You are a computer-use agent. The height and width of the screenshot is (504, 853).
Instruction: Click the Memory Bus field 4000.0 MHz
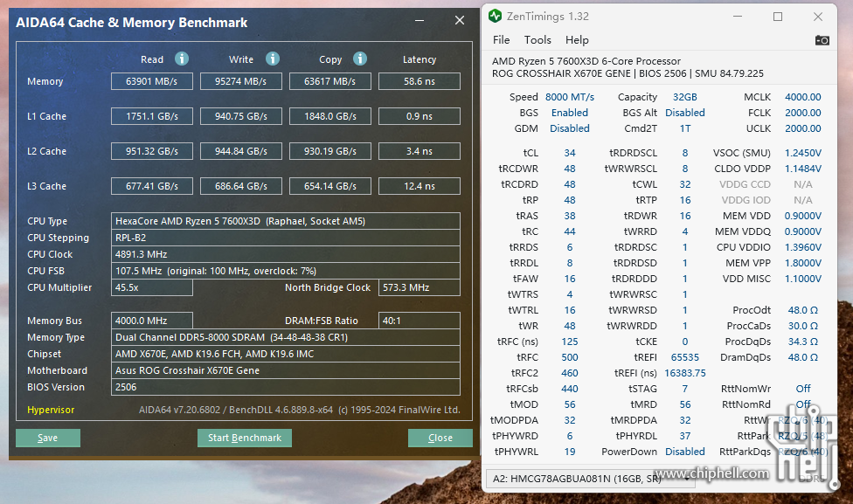(x=152, y=321)
